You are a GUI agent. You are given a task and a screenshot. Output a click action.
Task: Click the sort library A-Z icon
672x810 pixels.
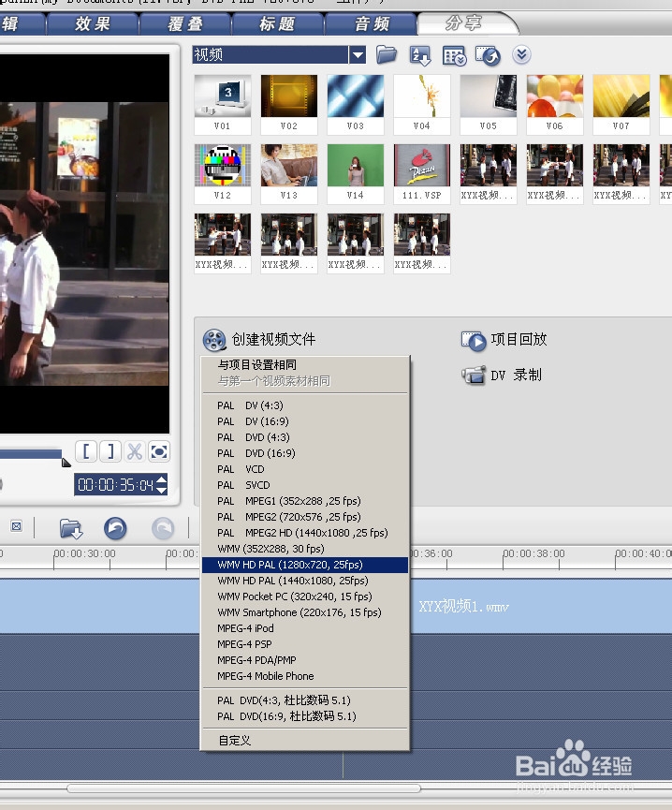click(420, 55)
